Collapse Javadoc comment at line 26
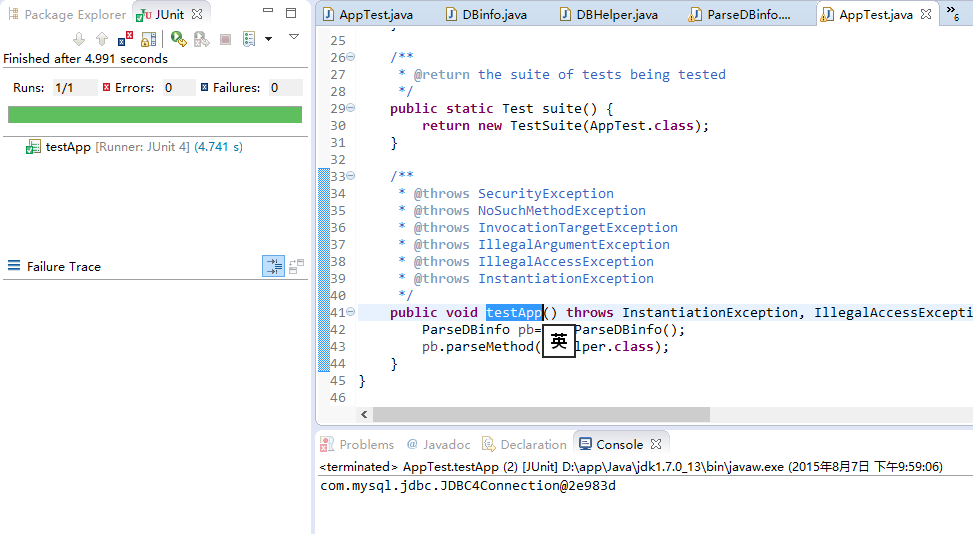The width and height of the screenshot is (973, 534). tap(351, 56)
